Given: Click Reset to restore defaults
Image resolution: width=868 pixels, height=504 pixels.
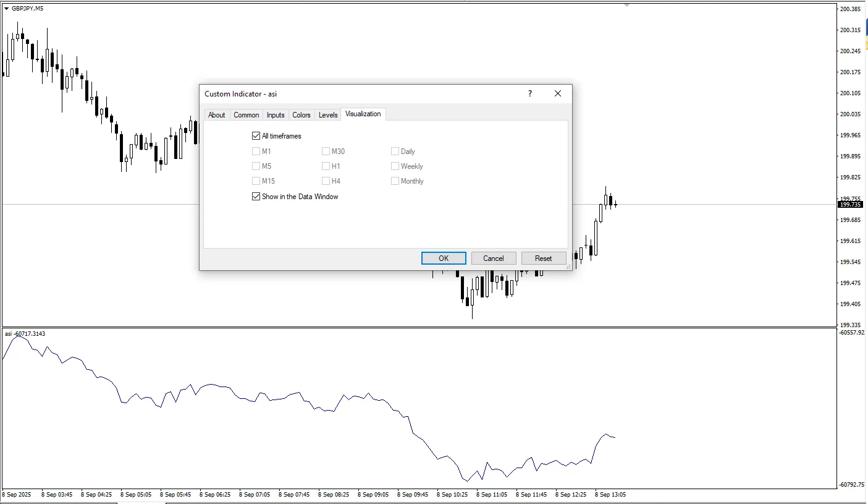Looking at the screenshot, I should click(544, 258).
